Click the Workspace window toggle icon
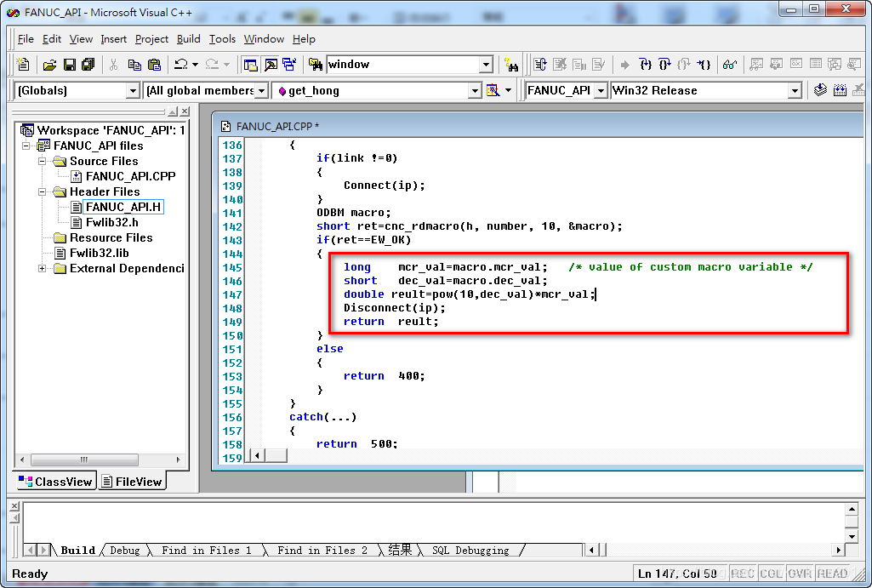872x588 pixels. 250,65
